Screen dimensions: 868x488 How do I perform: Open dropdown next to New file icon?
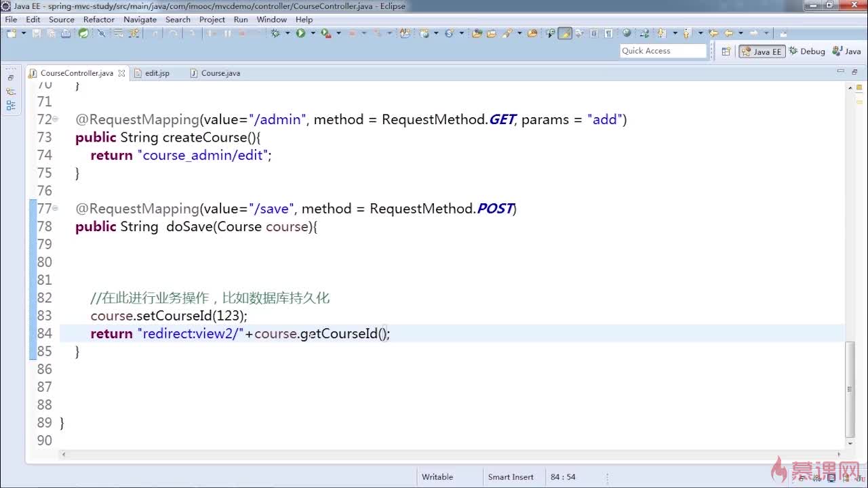click(x=23, y=33)
